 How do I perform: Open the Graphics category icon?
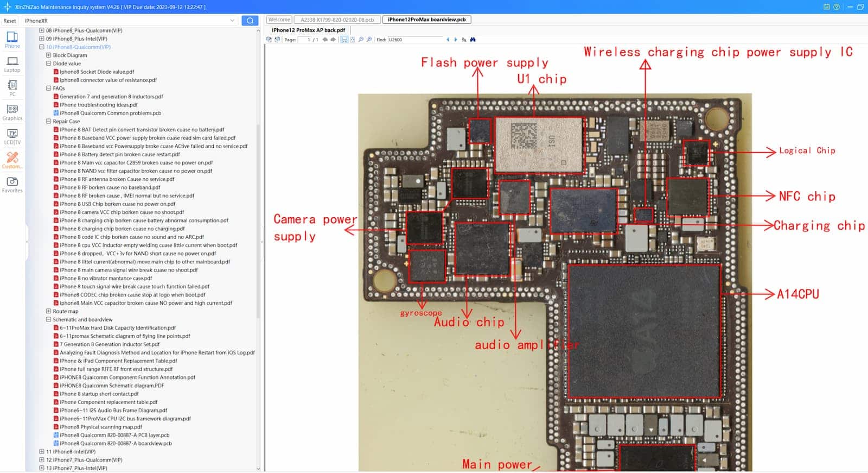[x=12, y=112]
